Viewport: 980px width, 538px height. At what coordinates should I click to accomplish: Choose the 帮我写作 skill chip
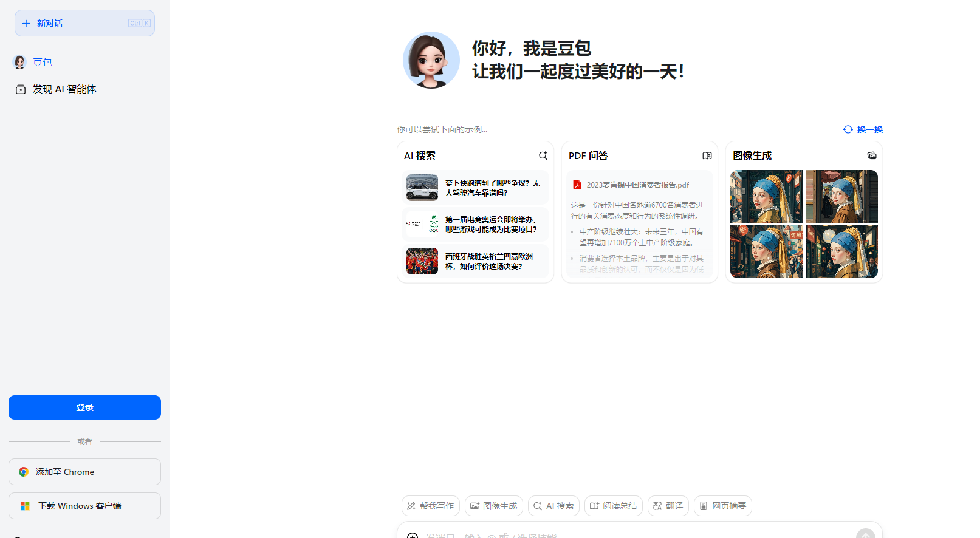pos(431,506)
